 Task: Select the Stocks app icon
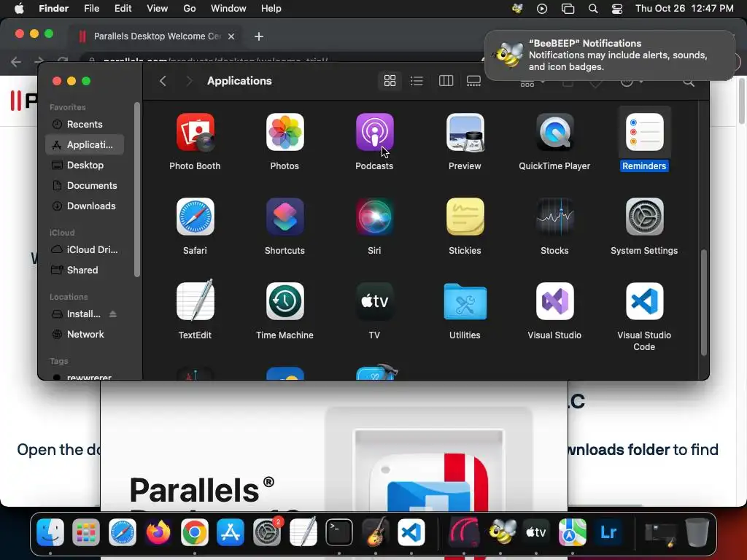554,217
